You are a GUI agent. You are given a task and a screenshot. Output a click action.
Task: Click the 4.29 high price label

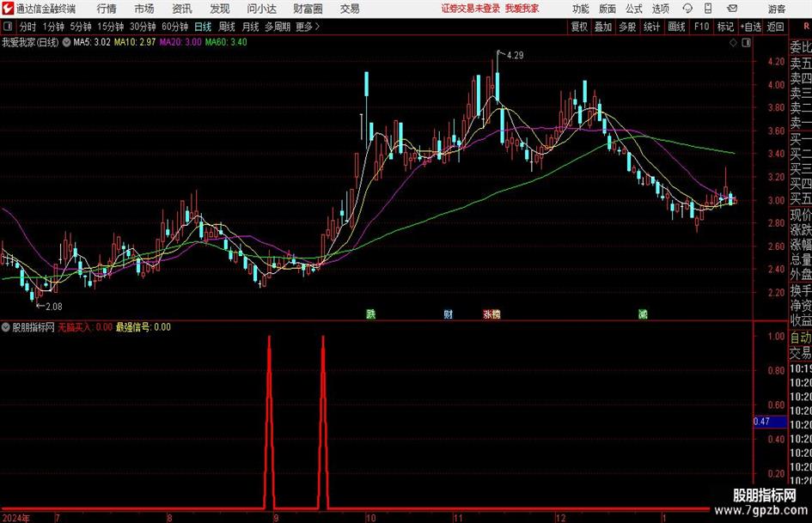tap(516, 56)
